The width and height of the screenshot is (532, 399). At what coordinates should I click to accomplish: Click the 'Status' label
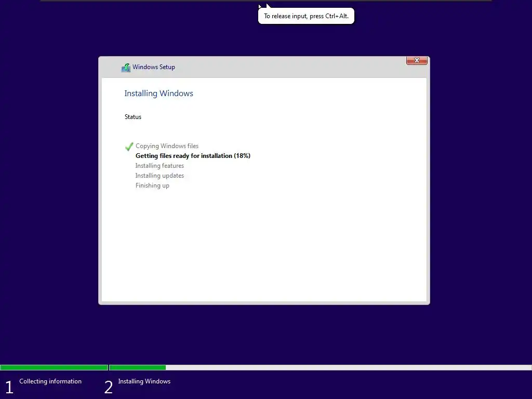click(133, 117)
